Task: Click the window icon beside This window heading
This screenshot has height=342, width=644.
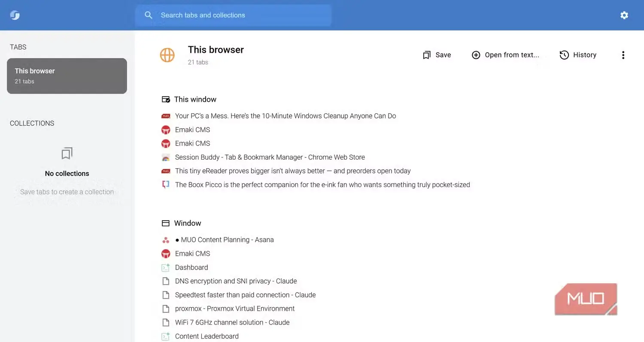Action: (x=166, y=100)
